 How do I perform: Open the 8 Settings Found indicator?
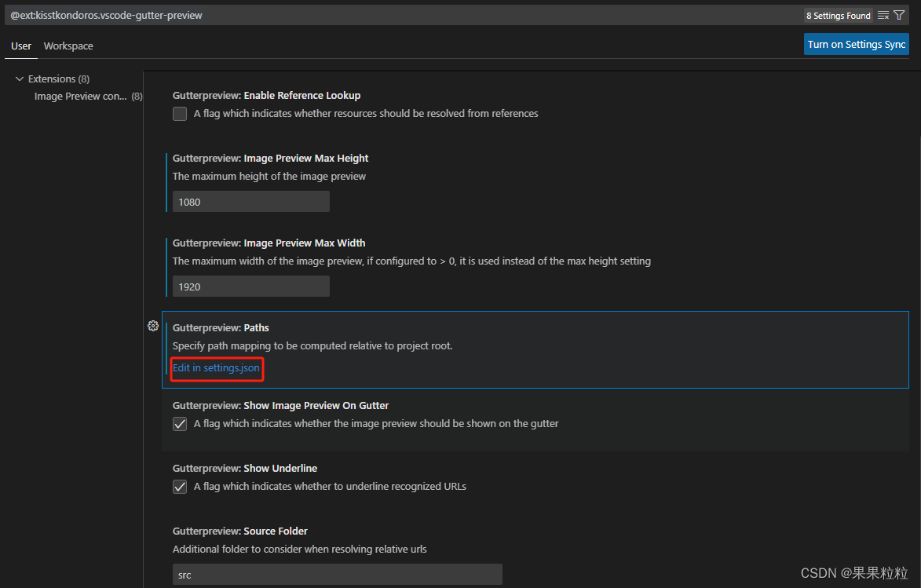(838, 15)
